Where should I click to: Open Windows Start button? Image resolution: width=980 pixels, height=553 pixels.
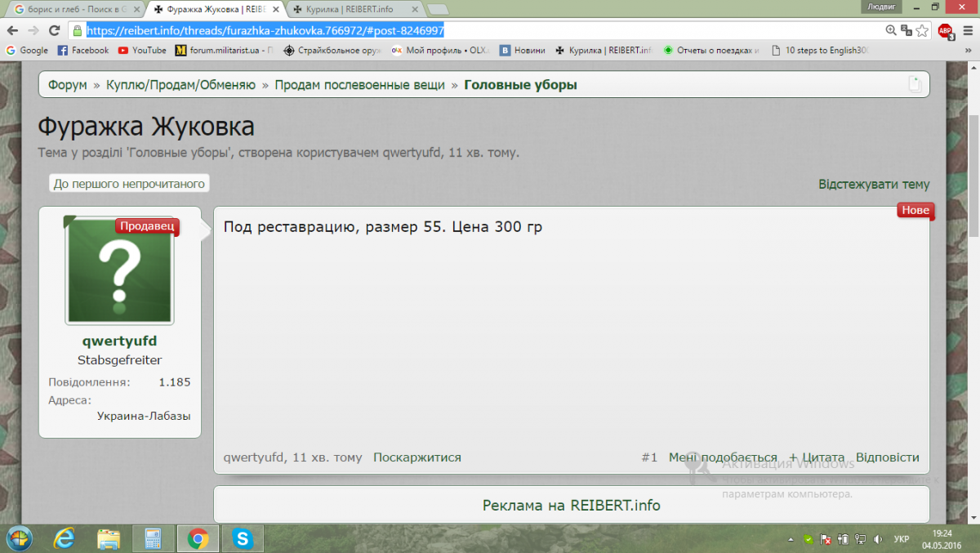click(x=19, y=537)
